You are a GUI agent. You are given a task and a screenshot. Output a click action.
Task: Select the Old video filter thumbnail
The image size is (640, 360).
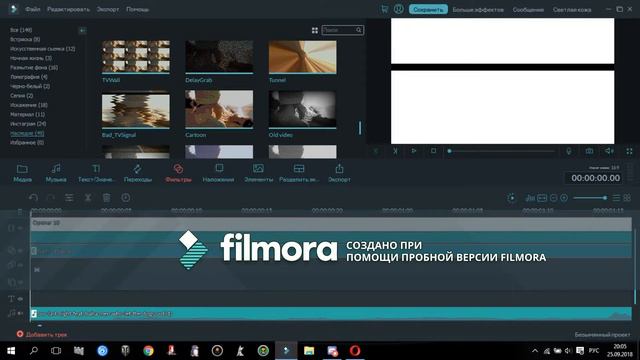pos(302,109)
